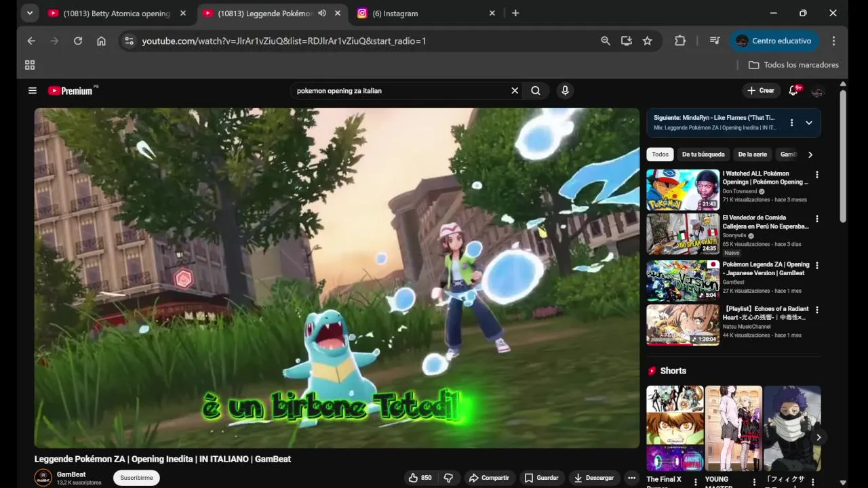Open media controls icon in toolbar
The height and width of the screenshot is (488, 868).
(x=715, y=41)
